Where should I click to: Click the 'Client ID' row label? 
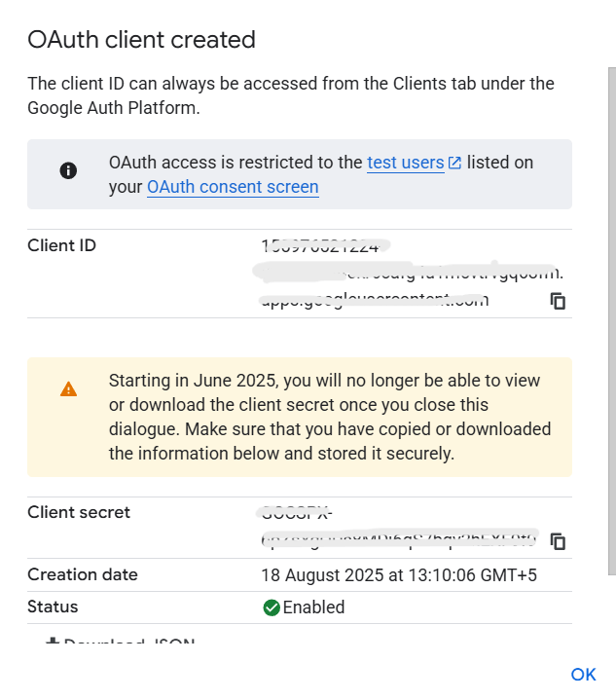click(x=61, y=245)
